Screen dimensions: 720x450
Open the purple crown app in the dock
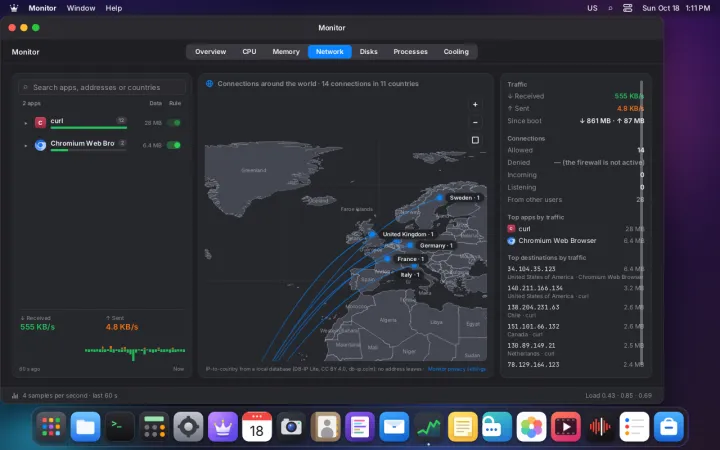[x=223, y=427]
